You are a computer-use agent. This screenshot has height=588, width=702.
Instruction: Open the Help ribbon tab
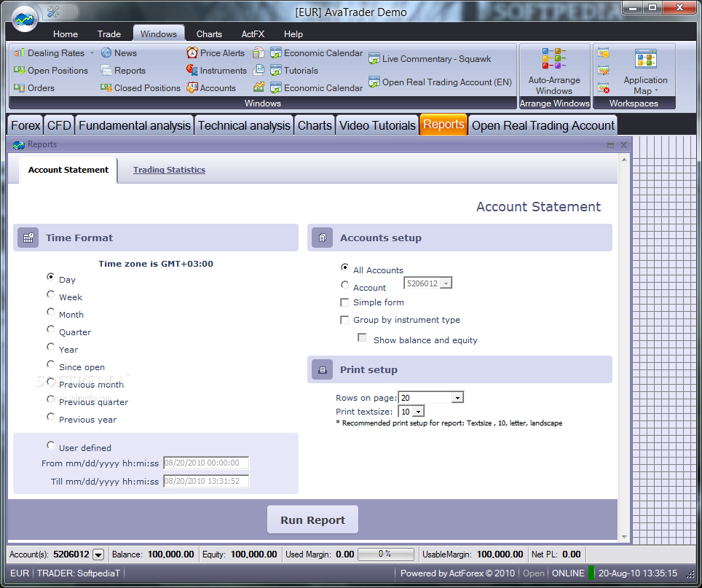click(x=293, y=34)
